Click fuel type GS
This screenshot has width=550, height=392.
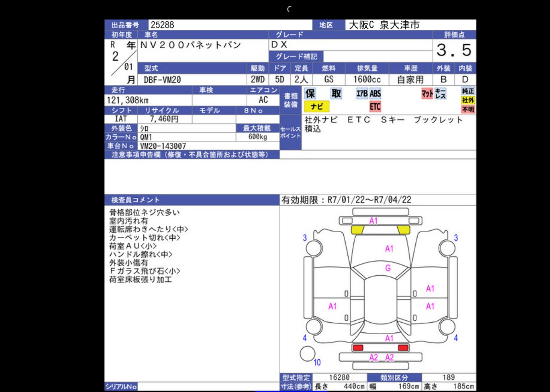pyautogui.click(x=329, y=80)
